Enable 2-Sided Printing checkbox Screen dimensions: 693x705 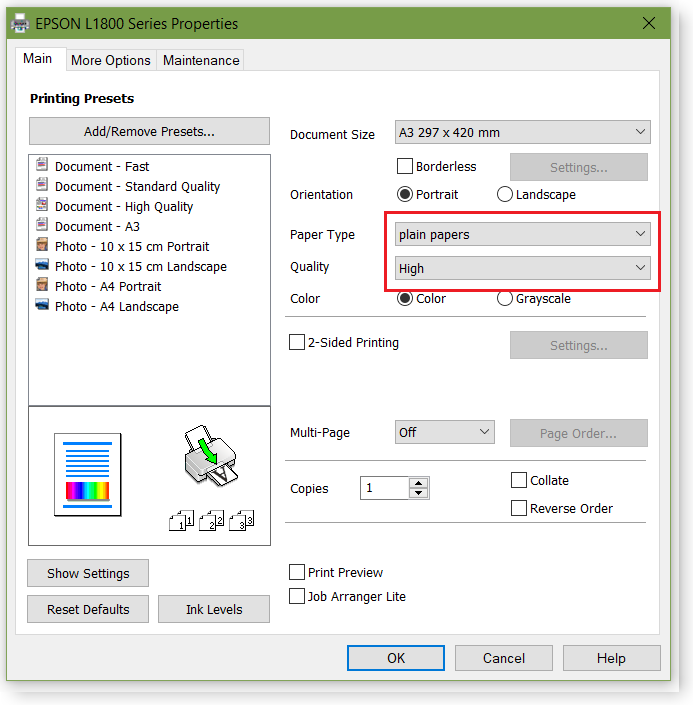pos(297,342)
